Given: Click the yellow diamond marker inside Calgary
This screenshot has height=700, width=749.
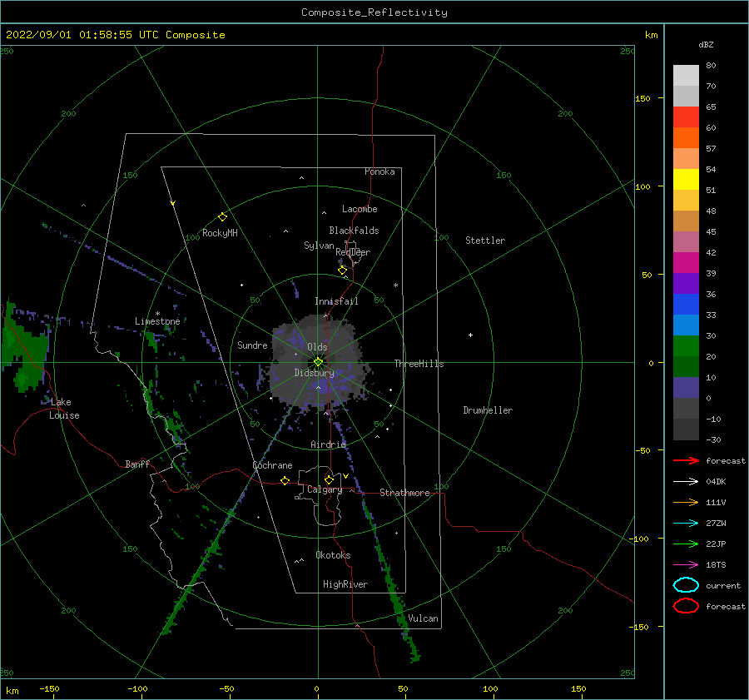Looking at the screenshot, I should (x=329, y=479).
